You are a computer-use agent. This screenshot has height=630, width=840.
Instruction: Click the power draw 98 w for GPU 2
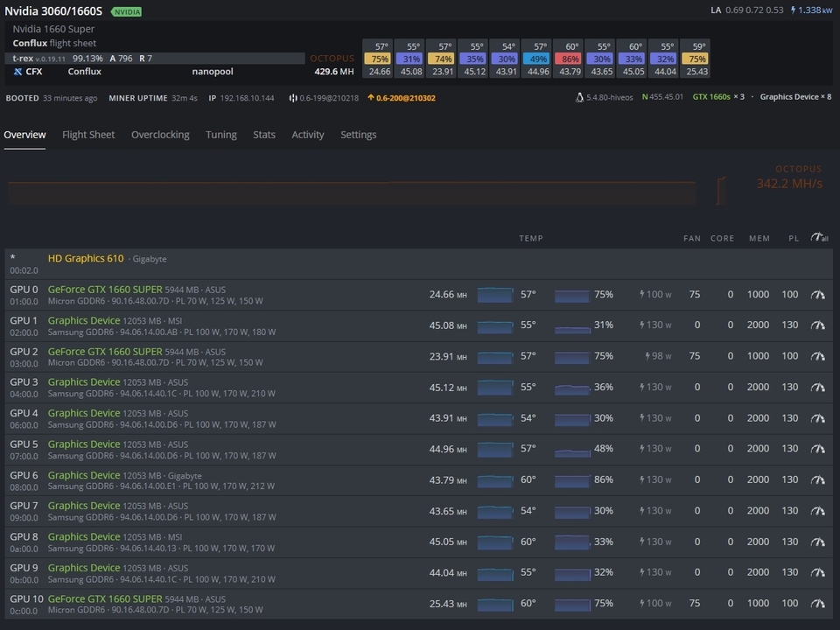click(x=658, y=356)
